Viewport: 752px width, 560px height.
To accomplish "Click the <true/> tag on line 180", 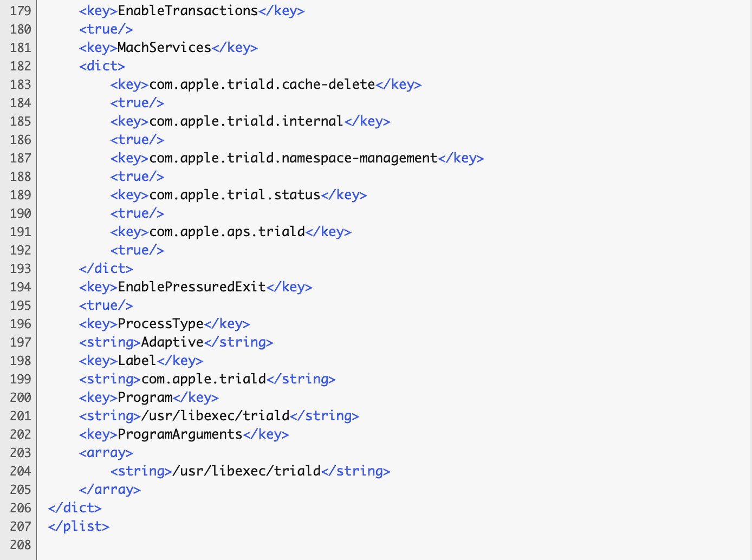I will pyautogui.click(x=106, y=29).
